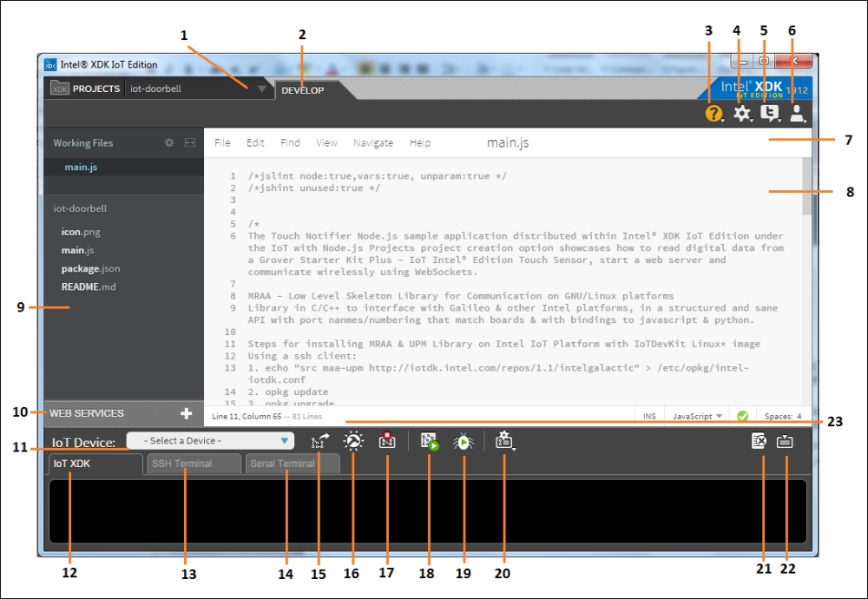Image resolution: width=868 pixels, height=599 pixels.
Task: Click the '81 Lines' count in status bar
Action: coord(306,417)
